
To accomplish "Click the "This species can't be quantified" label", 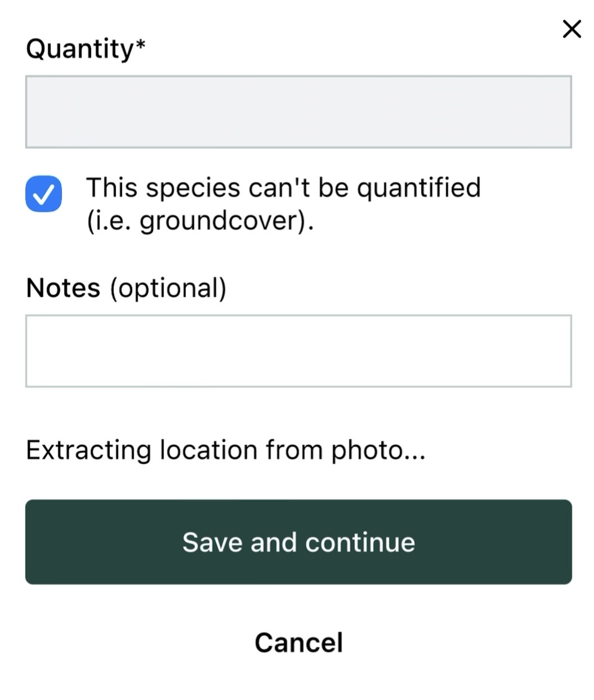I will (x=283, y=189).
